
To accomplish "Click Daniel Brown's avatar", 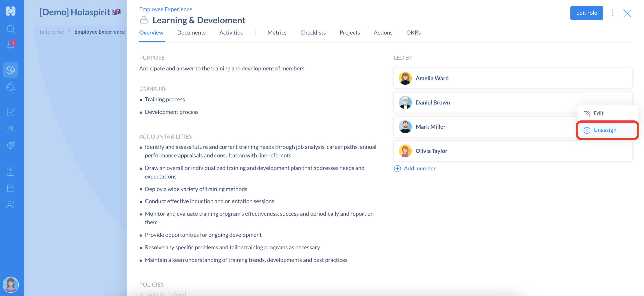I will click(405, 102).
